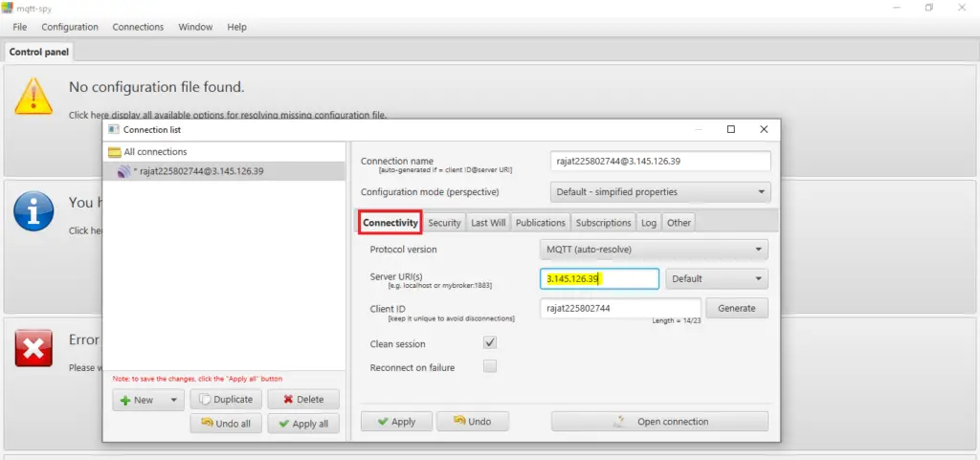Open the Connections menu
Viewport: 980px width, 460px height.
coord(138,27)
